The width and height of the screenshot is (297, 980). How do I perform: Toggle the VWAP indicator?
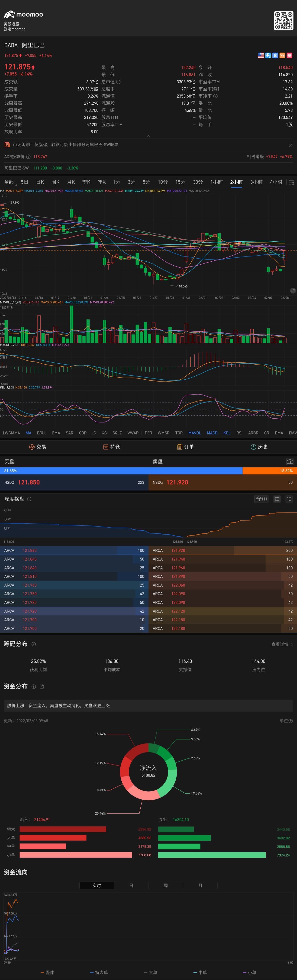pyautogui.click(x=133, y=433)
